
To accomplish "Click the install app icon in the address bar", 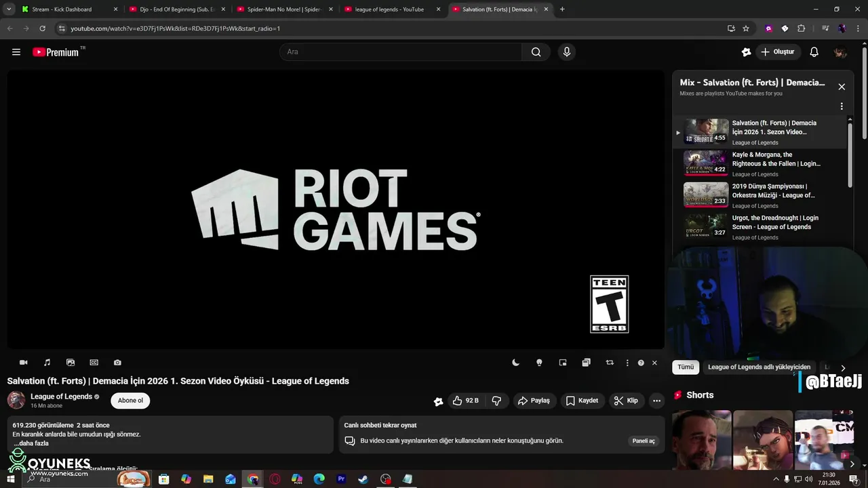I will point(731,28).
